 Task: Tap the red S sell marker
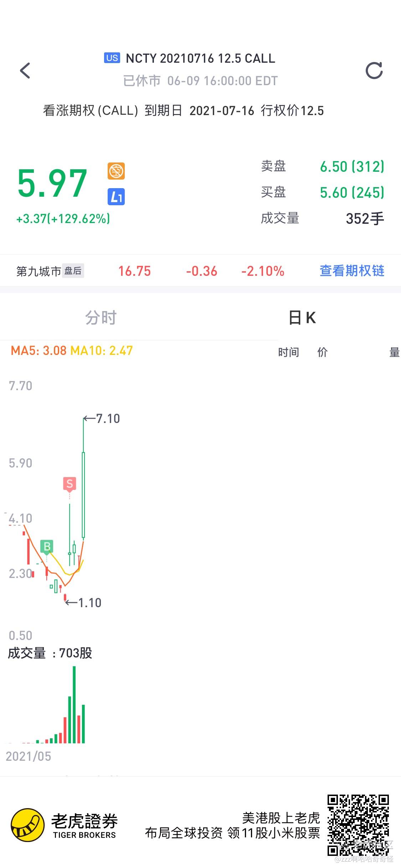click(x=70, y=484)
